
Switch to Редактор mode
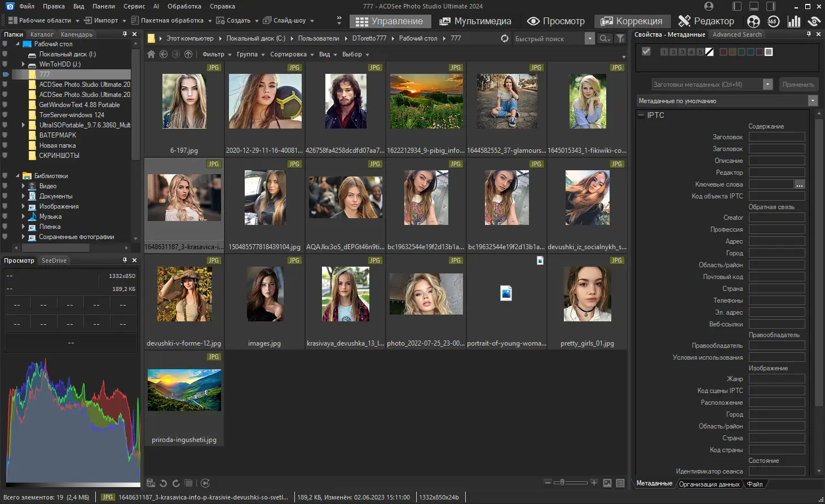point(706,21)
